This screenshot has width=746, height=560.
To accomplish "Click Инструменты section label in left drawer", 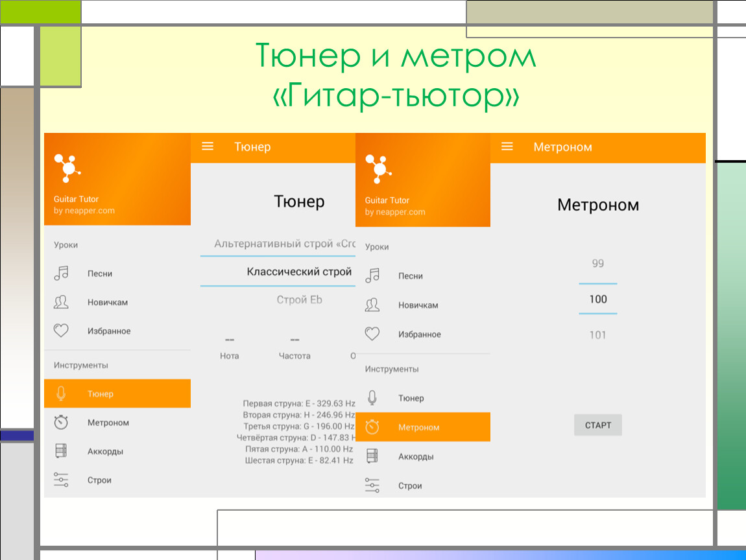I will point(81,365).
